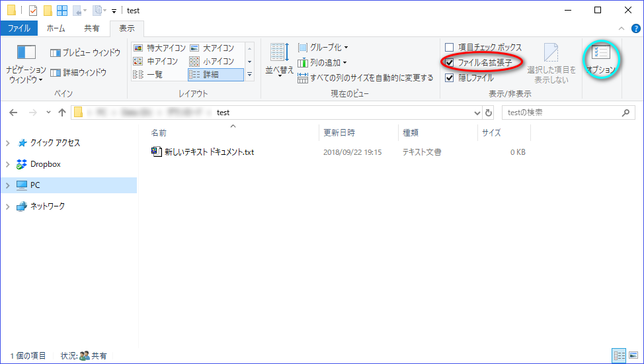Switch to the Home (ホーム) ribbon tab
644x364 pixels.
coord(56,28)
